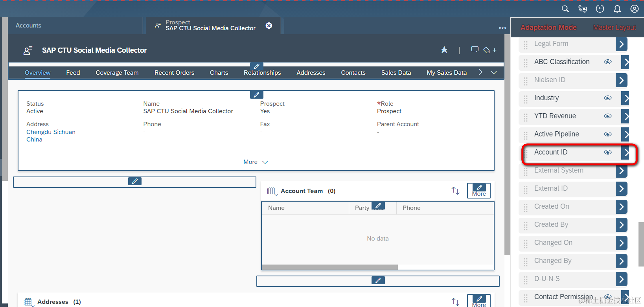Click the drag handle beside Industry
The width and height of the screenshot is (644, 307).
pyautogui.click(x=526, y=99)
